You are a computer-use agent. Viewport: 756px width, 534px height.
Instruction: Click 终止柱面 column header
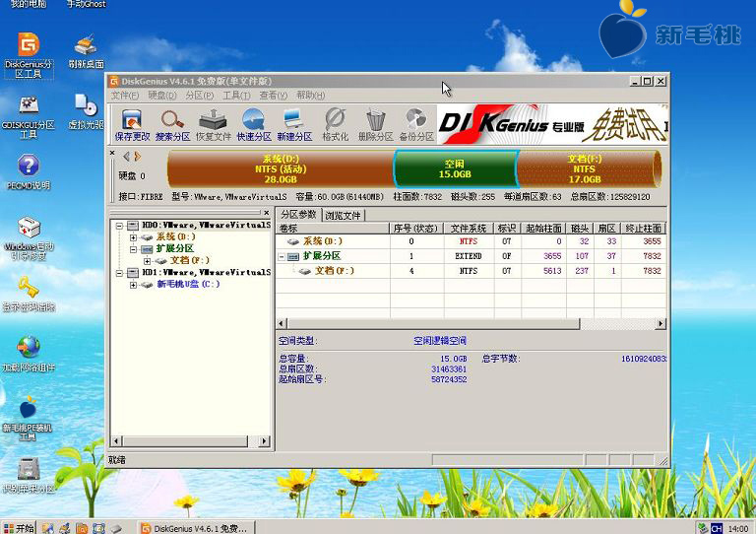[644, 229]
